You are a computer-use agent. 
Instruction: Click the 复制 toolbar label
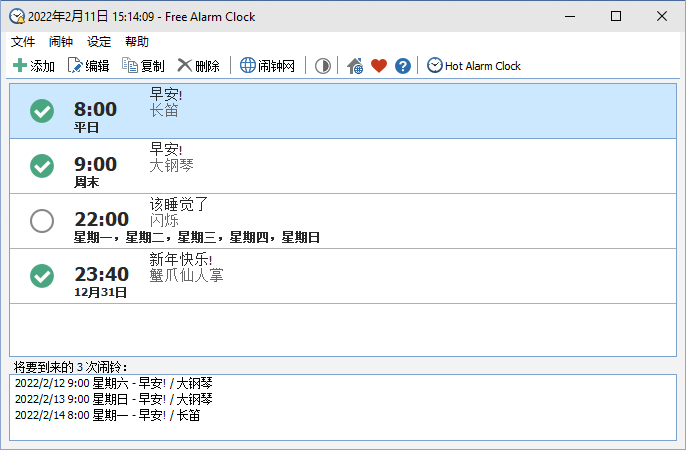152,66
